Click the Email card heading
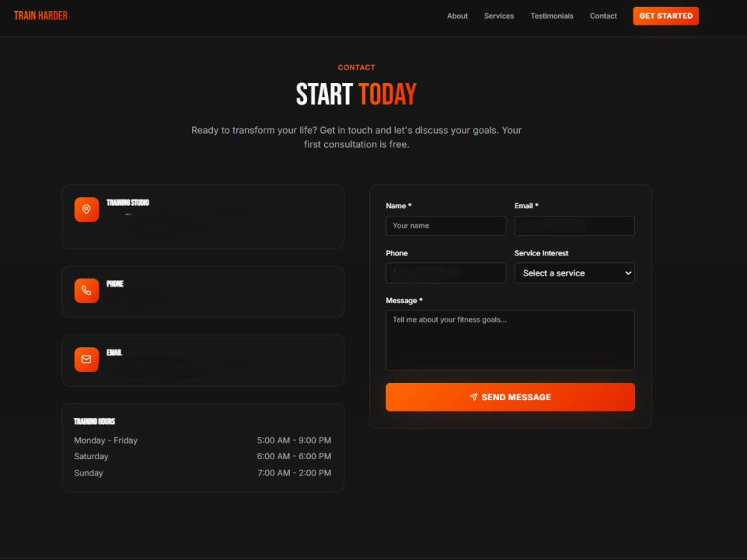Screen dimensions: 747x560 [114, 352]
